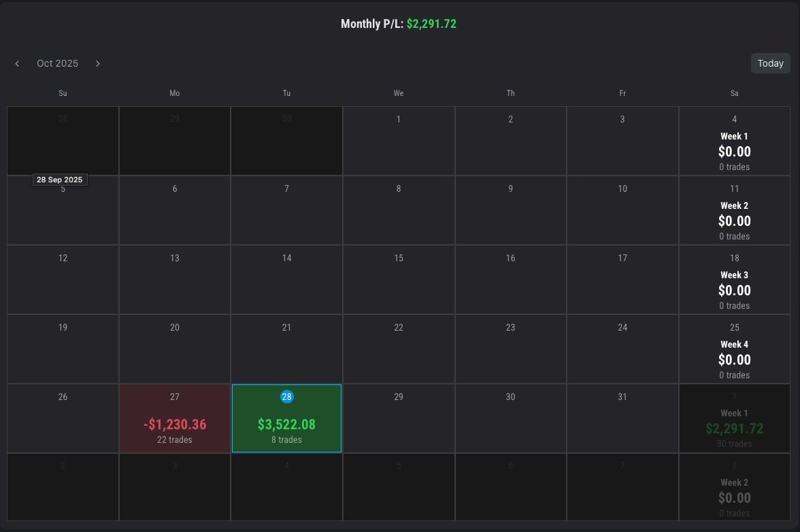Select October 29 day cell
This screenshot has height=532, width=800.
click(x=399, y=418)
